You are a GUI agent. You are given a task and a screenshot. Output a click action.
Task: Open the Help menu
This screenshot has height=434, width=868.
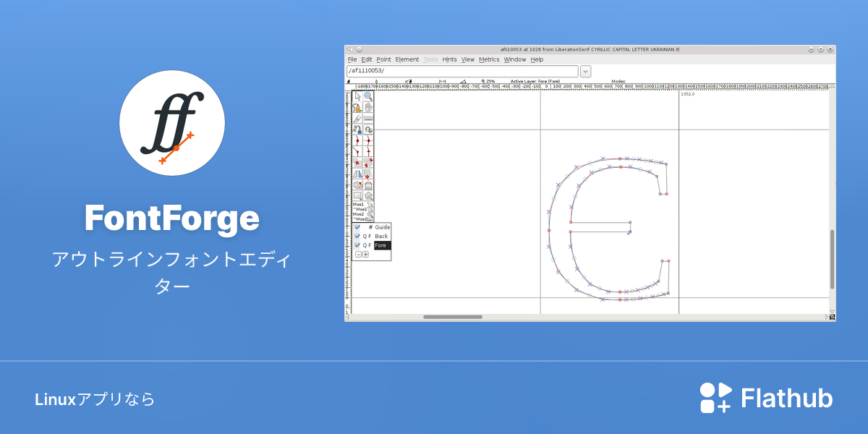537,59
